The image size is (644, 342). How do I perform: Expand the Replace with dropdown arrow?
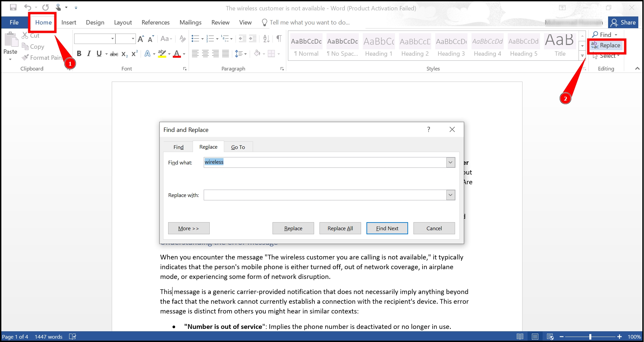(450, 195)
